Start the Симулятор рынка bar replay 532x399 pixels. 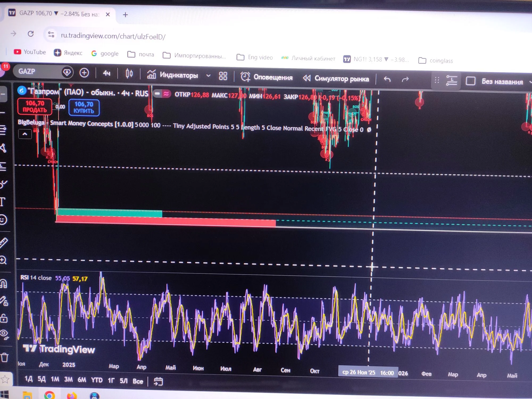tap(336, 78)
